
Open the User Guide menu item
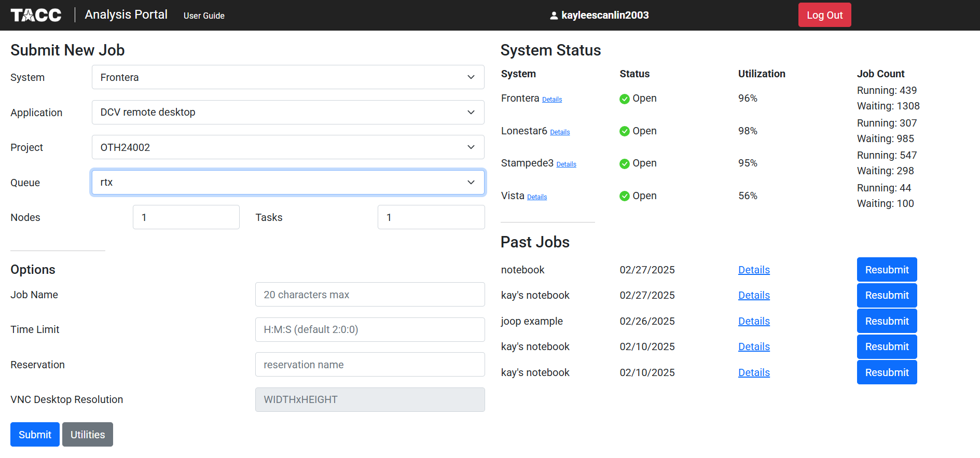click(x=204, y=16)
